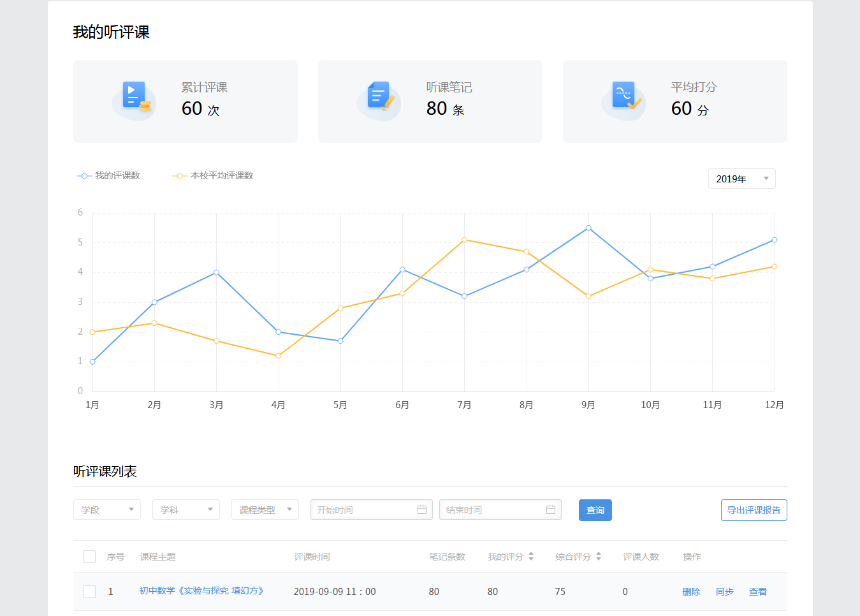This screenshot has height=616, width=860.
Task: Click the 平均打分 score icon
Action: point(625,96)
